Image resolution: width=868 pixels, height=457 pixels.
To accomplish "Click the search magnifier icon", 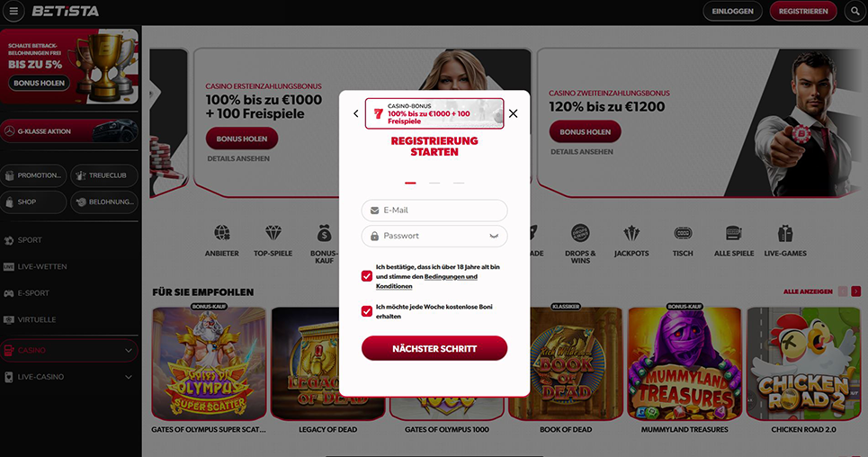I will pos(855,11).
